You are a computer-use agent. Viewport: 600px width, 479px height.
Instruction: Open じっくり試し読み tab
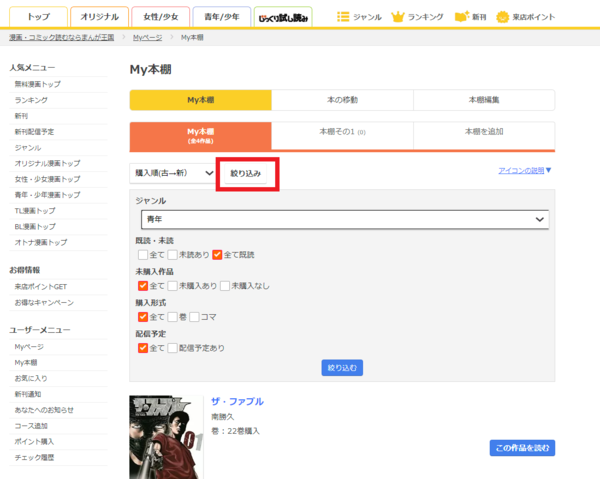(283, 17)
